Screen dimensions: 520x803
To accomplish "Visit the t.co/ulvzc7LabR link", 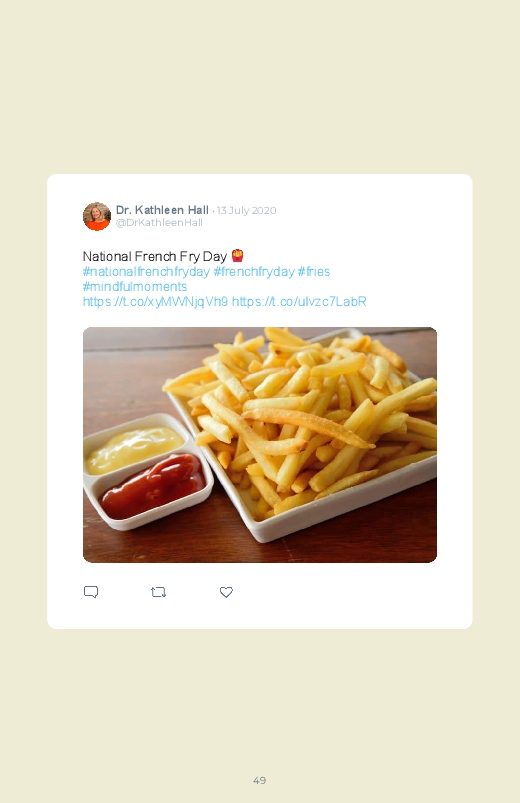I will click(299, 302).
